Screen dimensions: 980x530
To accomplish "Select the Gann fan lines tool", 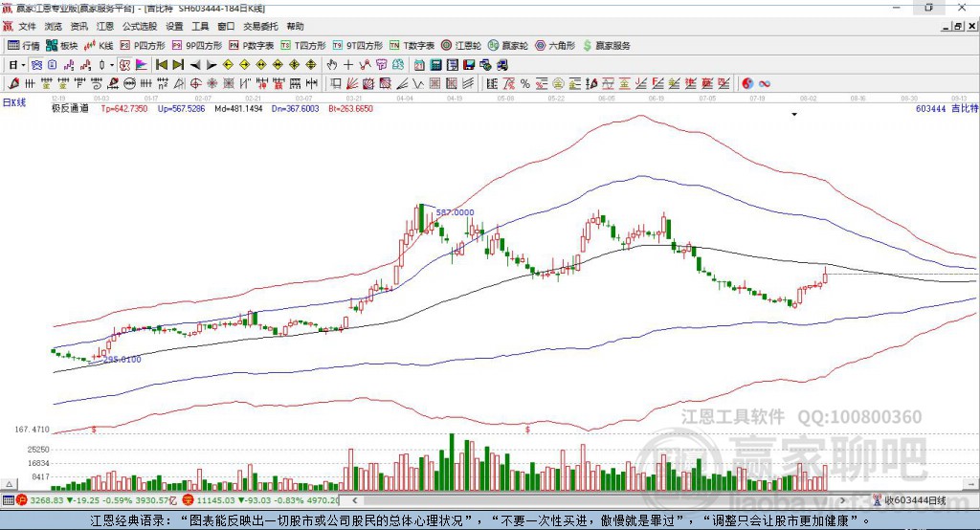I will point(352,84).
